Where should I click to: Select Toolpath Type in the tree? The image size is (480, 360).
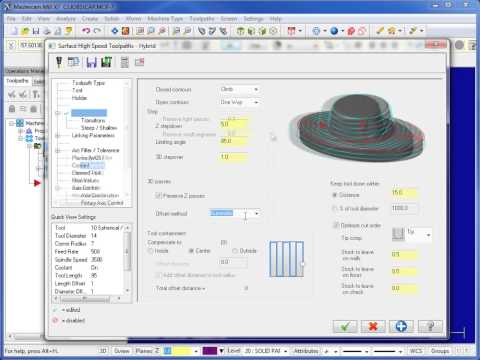tap(88, 83)
